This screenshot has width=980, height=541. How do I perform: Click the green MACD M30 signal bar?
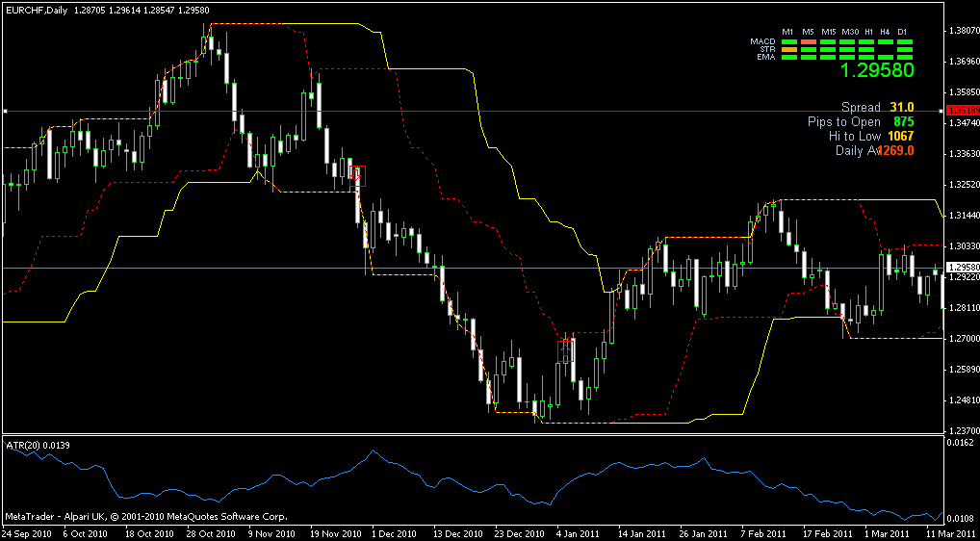[x=847, y=41]
